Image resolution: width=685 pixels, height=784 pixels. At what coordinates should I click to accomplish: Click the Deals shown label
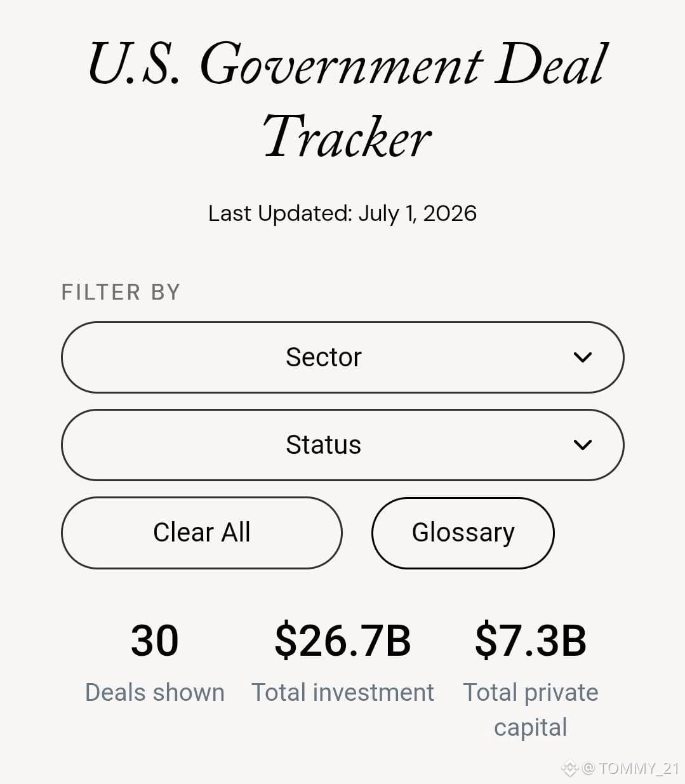point(154,693)
